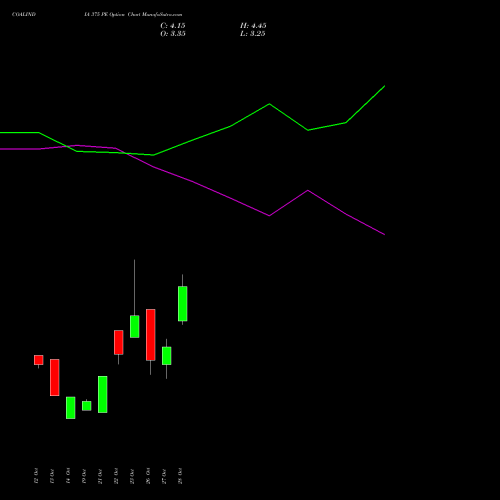Select the 22 Oct date label
Image resolution: width=500 pixels, height=500 pixels.
tap(116, 476)
